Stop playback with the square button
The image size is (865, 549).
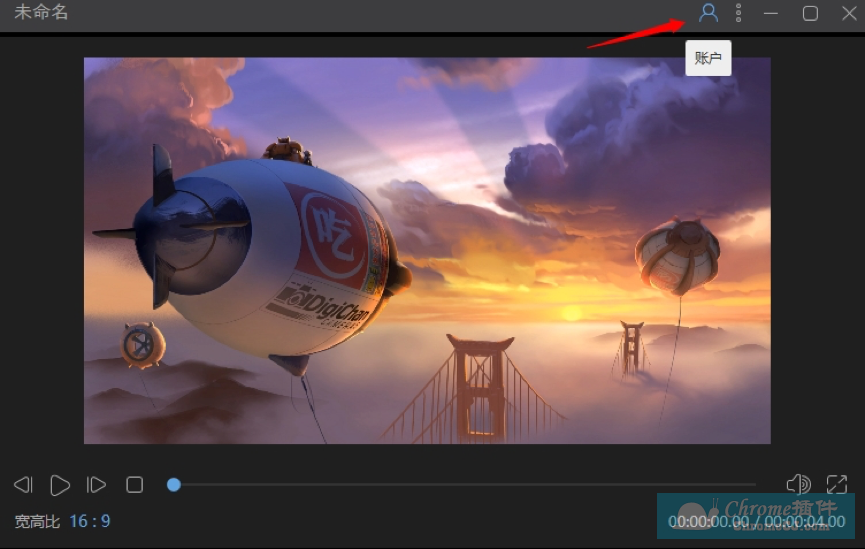tap(135, 485)
